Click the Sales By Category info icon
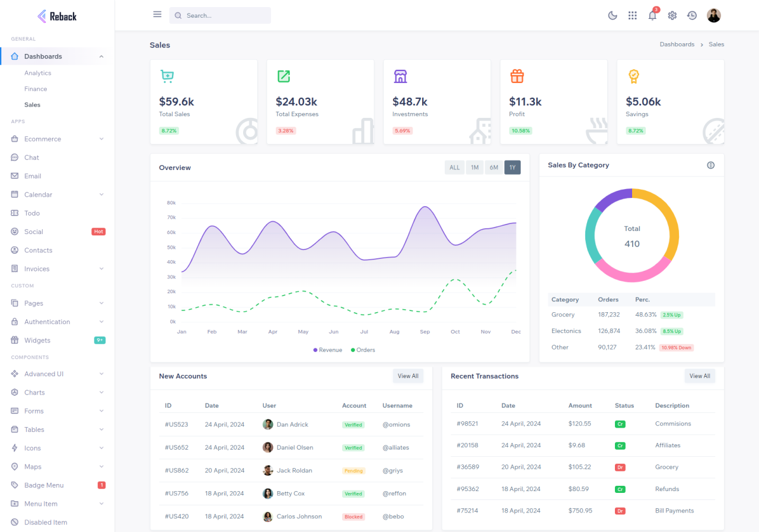Viewport: 759px width, 532px height. 711,165
